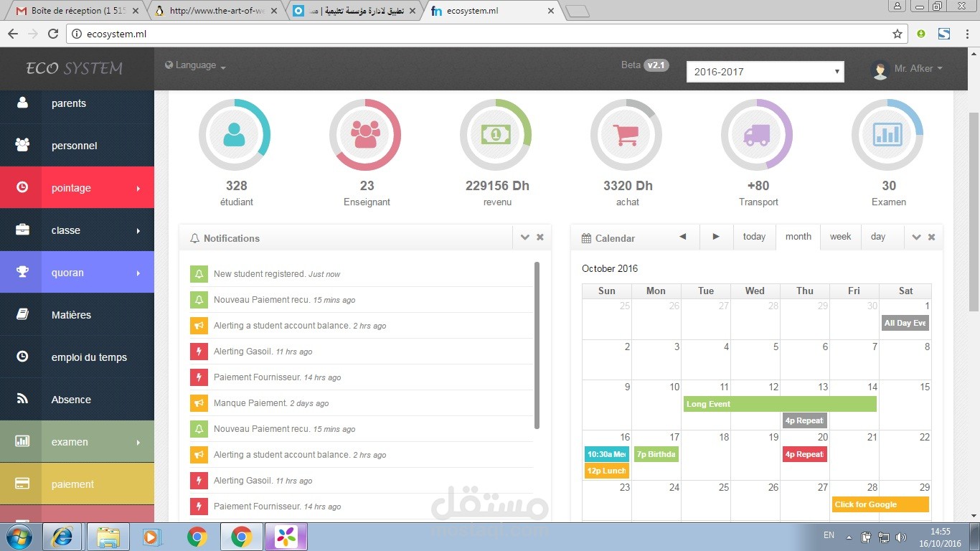Open the parents sidebar item
Screen dimensions: 980x551
(x=77, y=103)
